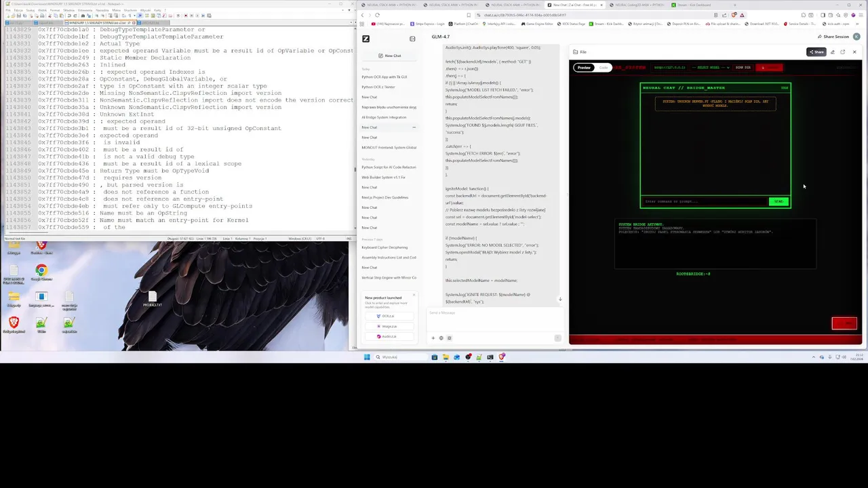Open File Explorer from the taskbar

click(446, 357)
